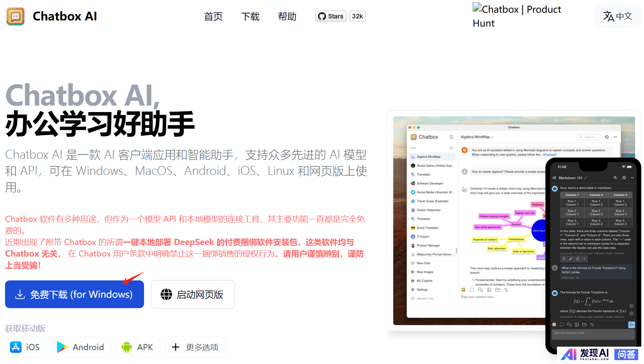Open My Copilots in screenshot sidebar
644x364 pixels.
(432, 281)
